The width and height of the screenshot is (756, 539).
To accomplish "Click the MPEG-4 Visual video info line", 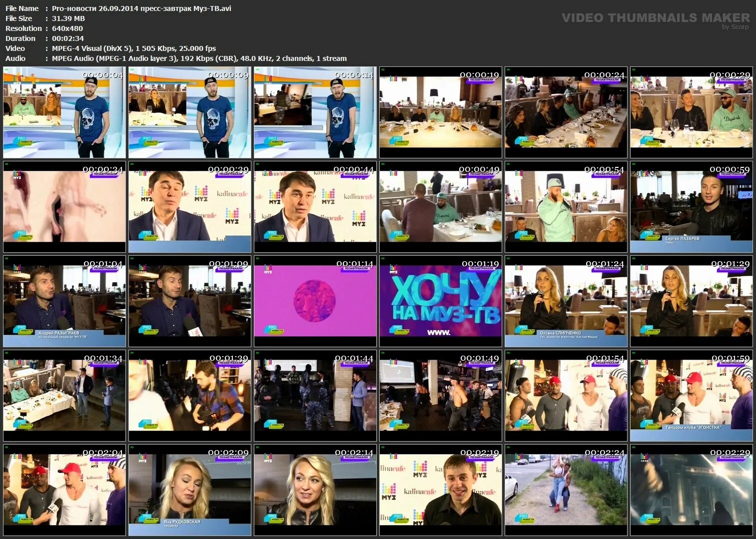I will (134, 48).
